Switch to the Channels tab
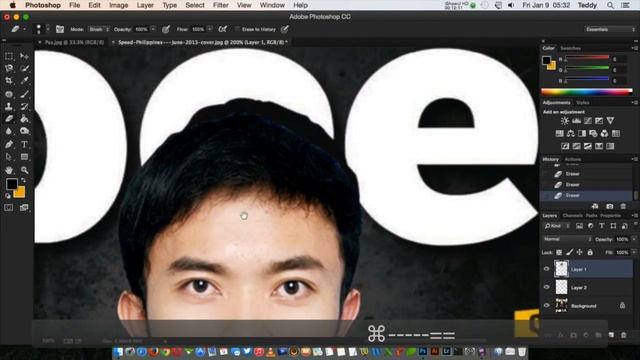 click(x=572, y=216)
